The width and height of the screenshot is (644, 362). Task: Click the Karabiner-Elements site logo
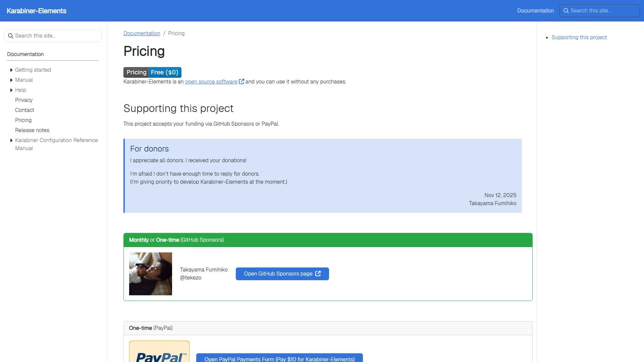[x=37, y=11]
